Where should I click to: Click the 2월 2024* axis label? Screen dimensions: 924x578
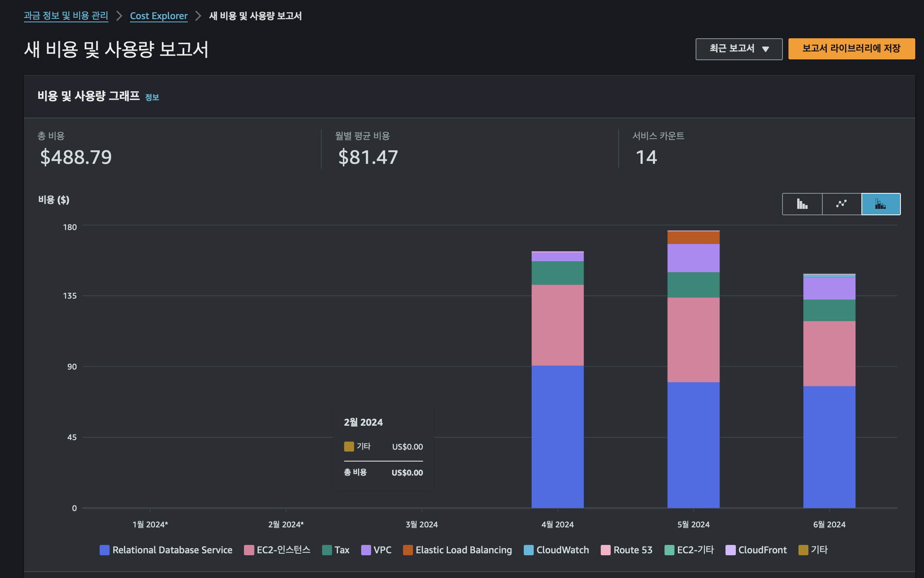tap(286, 525)
